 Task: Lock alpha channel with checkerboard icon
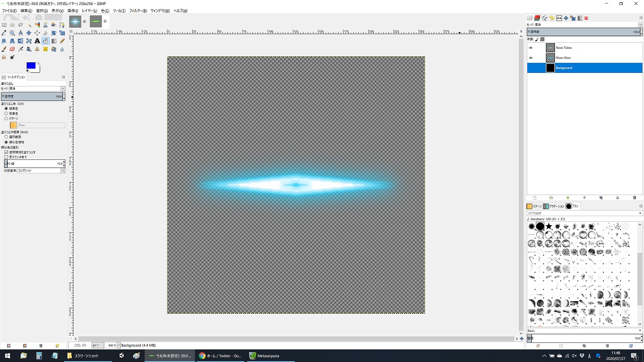[x=542, y=39]
